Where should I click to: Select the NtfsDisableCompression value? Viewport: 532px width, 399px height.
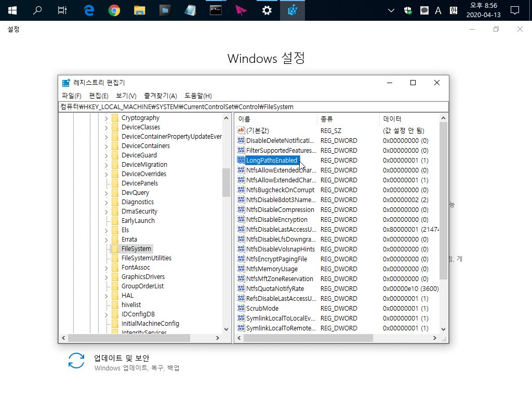pos(280,210)
